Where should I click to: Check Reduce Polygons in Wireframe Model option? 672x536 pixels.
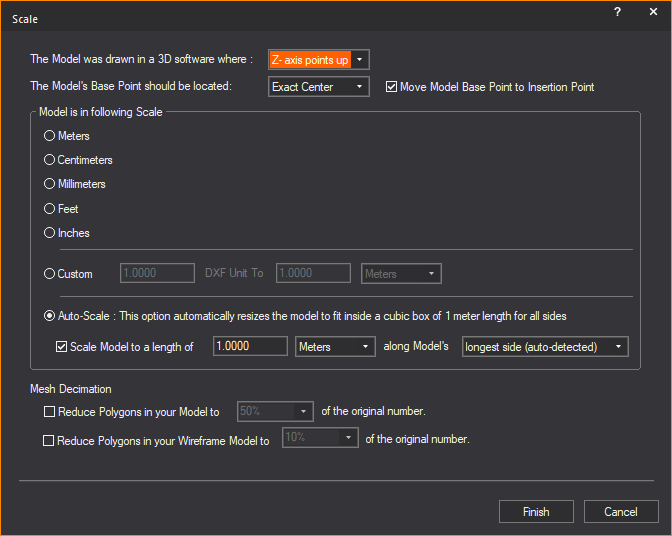49,440
